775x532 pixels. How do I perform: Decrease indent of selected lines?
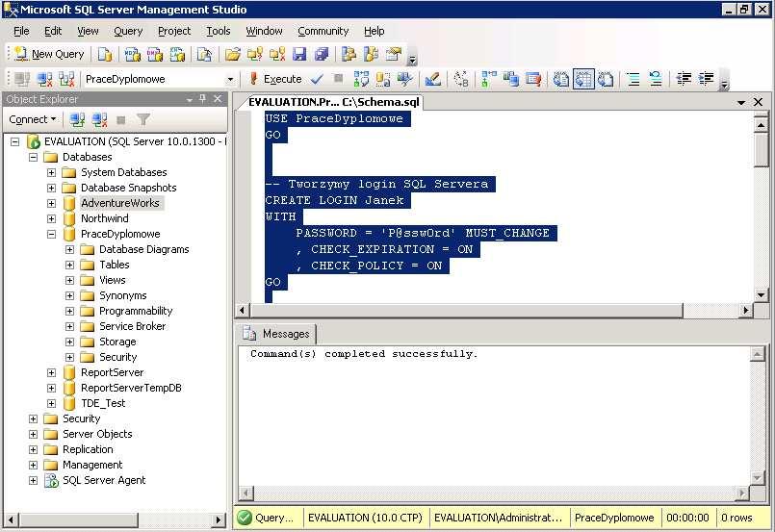click(685, 79)
